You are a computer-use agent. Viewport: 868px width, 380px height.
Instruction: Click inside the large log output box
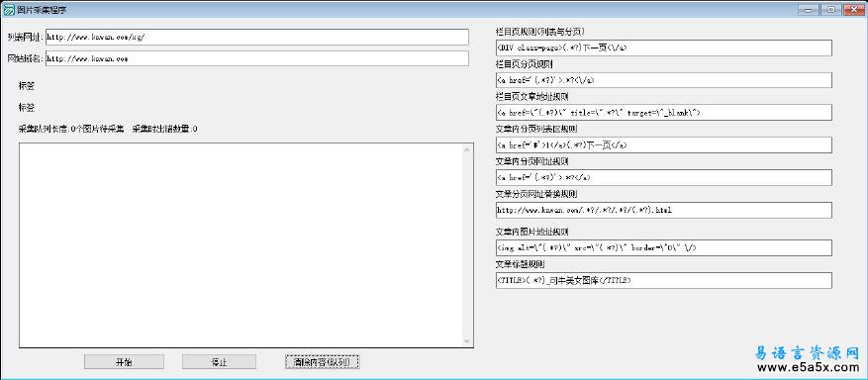(x=241, y=245)
